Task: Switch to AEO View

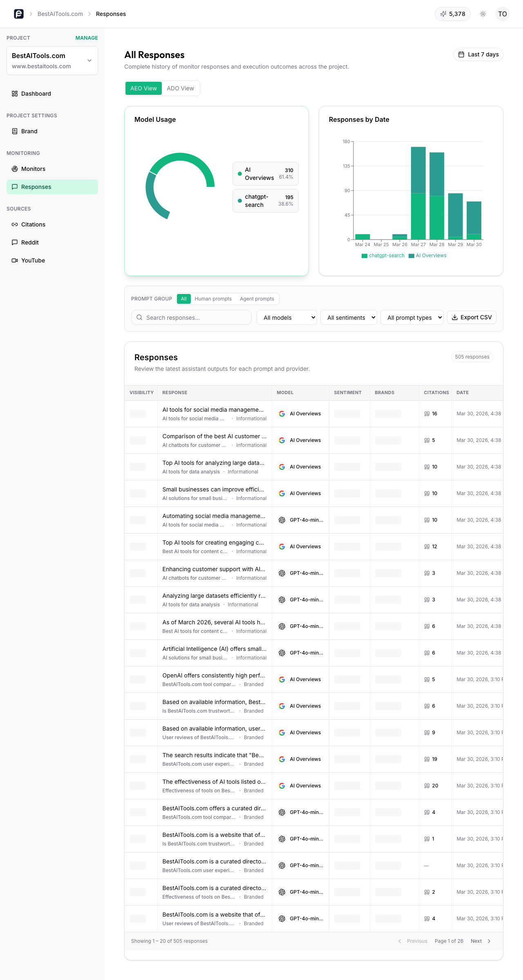Action: click(x=143, y=88)
